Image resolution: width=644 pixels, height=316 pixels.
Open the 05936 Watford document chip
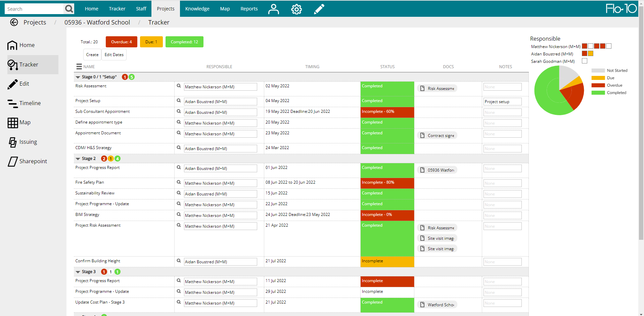click(x=437, y=170)
